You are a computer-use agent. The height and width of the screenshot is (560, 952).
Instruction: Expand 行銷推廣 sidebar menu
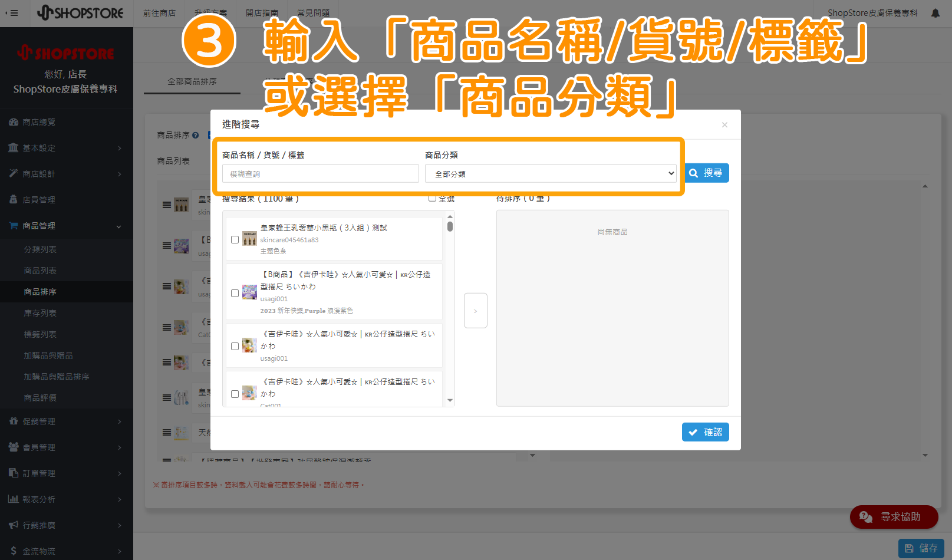pyautogui.click(x=66, y=525)
